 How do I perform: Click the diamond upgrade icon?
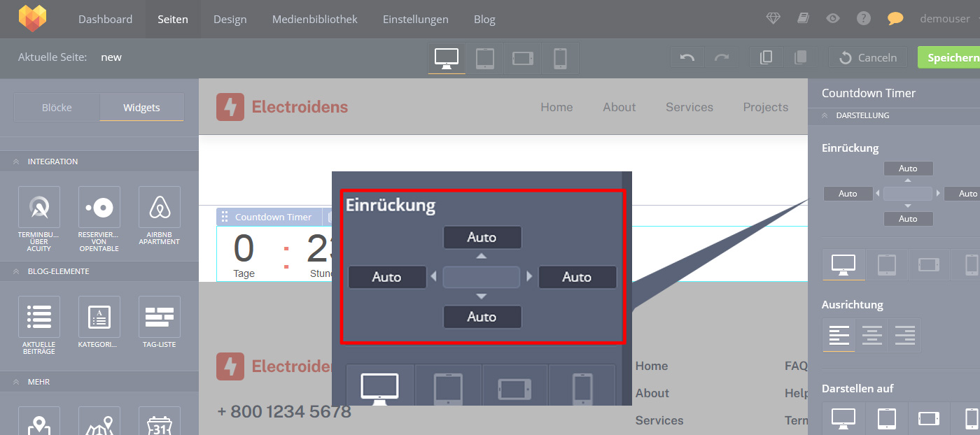point(773,19)
